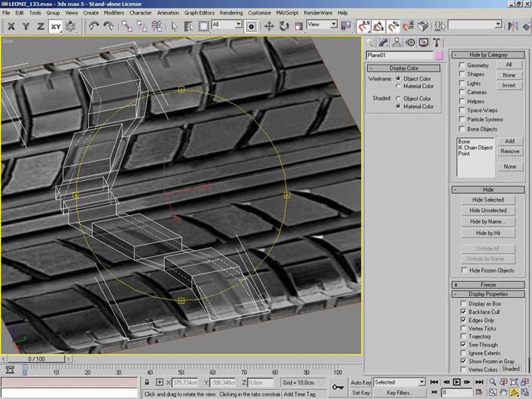Viewport: 532px width, 399px height.
Task: Click the Redo arrow in the toolbar
Action: 110,26
